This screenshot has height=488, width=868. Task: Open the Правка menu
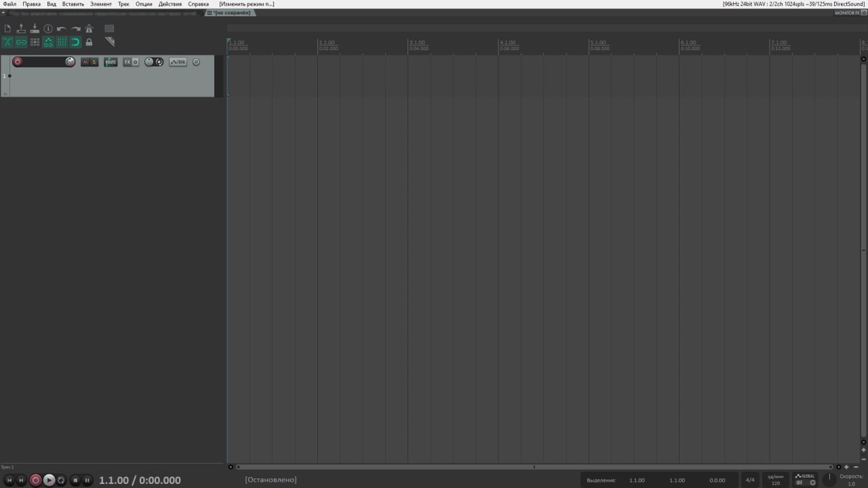[32, 4]
